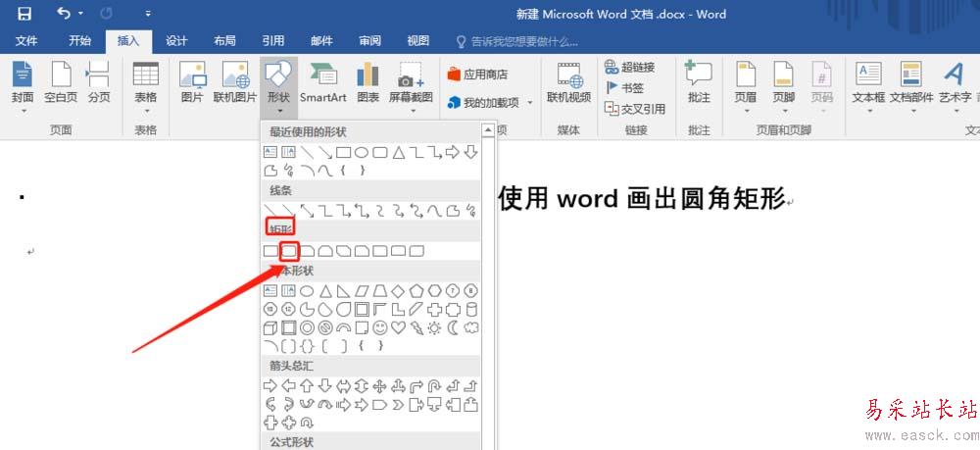This screenshot has width=980, height=450.
Task: Insert a 空白页 blank page
Action: click(x=61, y=82)
